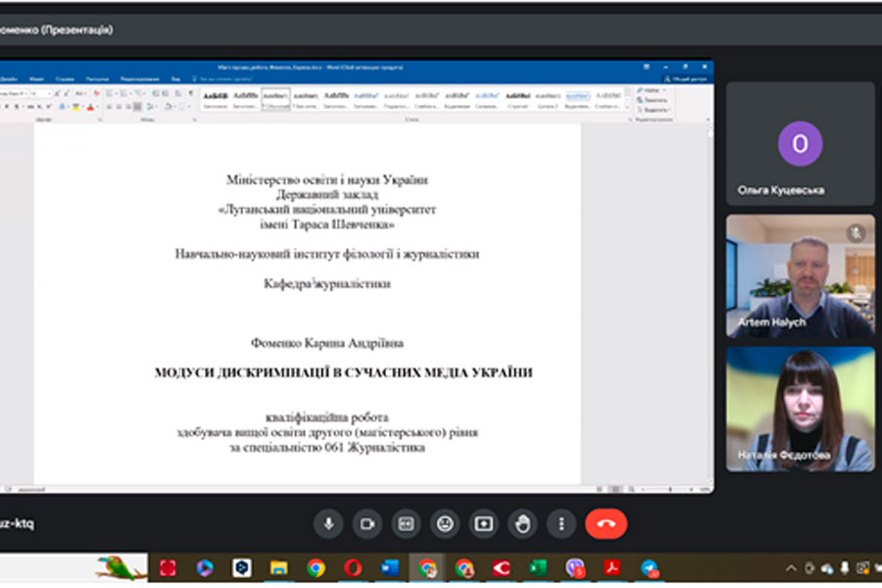Expand the Word styles gallery
Image resolution: width=882 pixels, height=588 pixels.
(627, 107)
